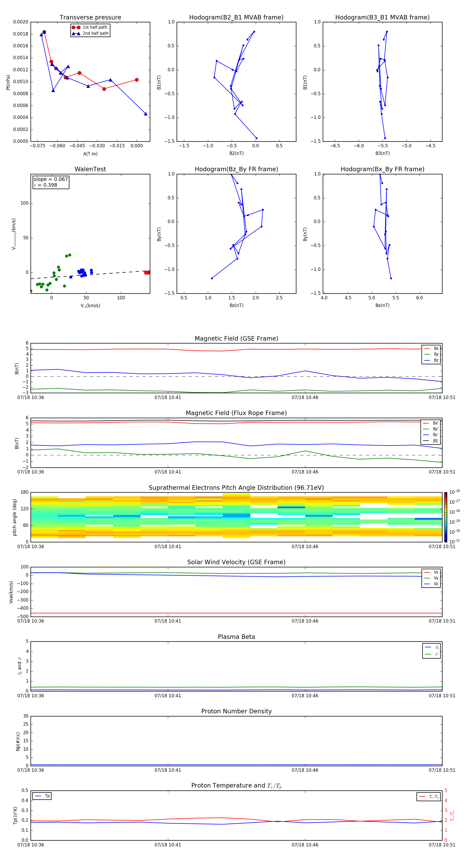Click the 'Solar Wind Velocity (GSE Frame)' title
The width and height of the screenshot is (473, 868).
coord(236,562)
